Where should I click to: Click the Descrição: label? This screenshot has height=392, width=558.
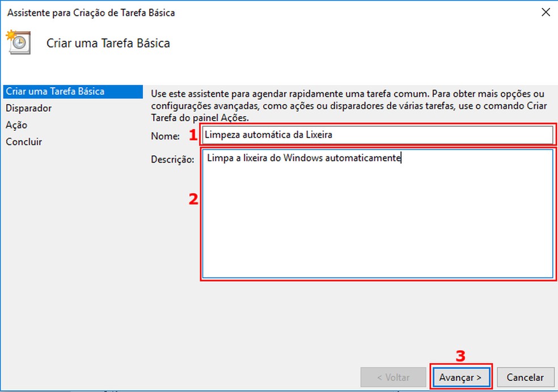coord(172,159)
